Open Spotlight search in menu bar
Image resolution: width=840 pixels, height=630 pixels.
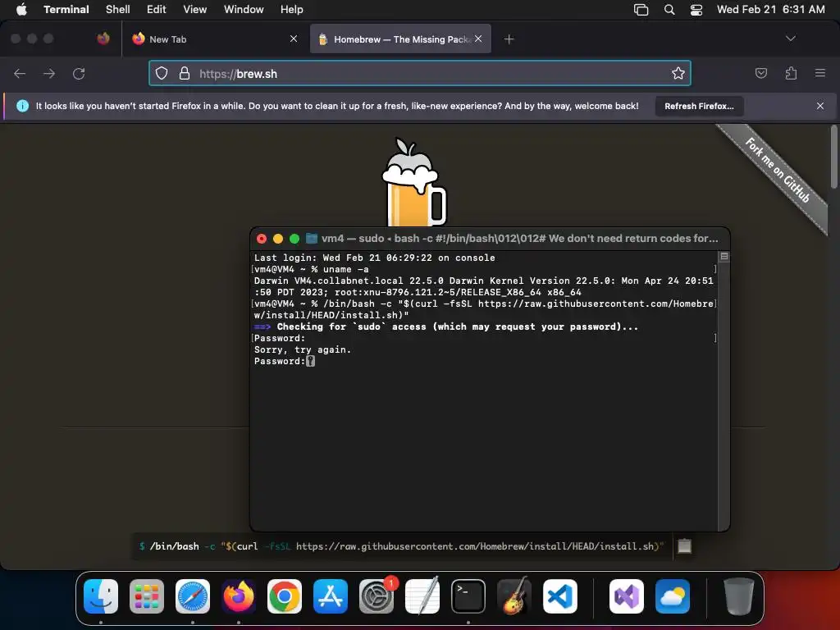point(669,10)
